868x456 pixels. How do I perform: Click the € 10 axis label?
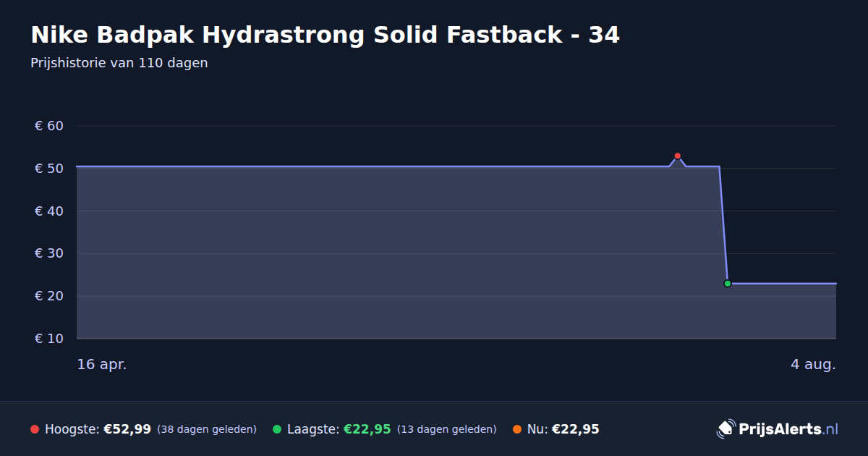coord(49,339)
